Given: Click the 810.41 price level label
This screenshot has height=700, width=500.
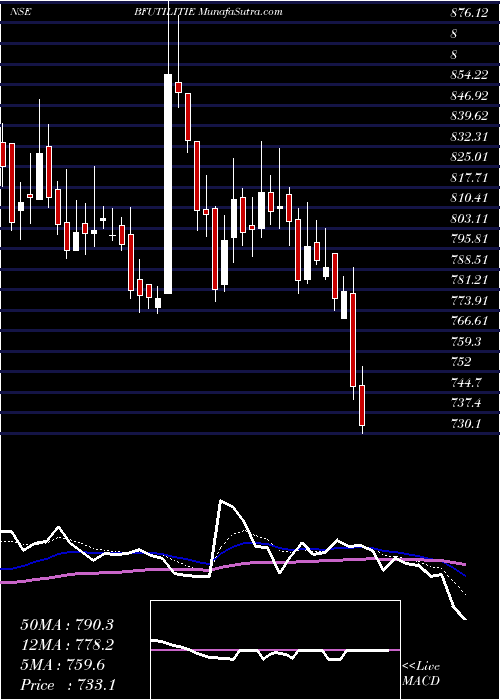Looking at the screenshot, I should click(x=469, y=198).
